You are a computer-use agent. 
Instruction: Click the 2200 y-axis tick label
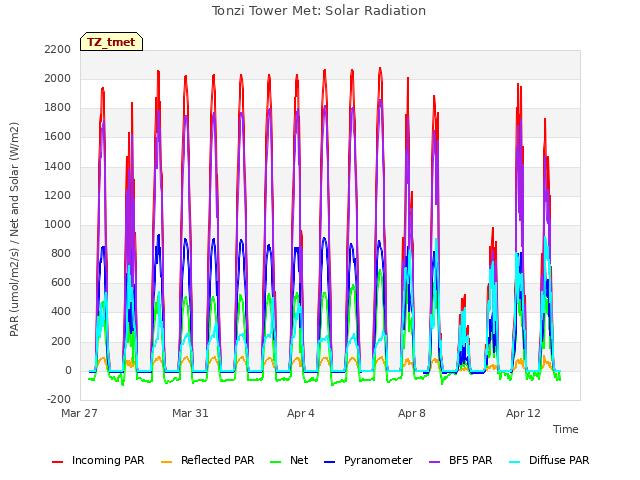point(58,49)
